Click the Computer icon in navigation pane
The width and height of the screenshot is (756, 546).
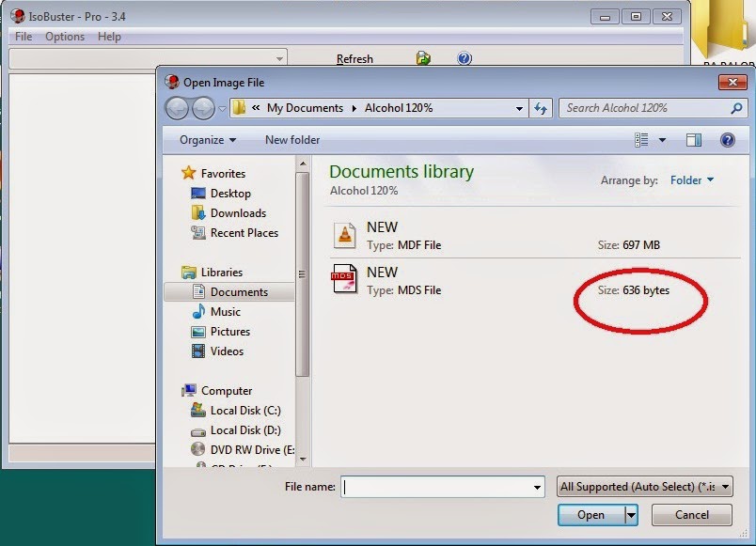point(189,390)
